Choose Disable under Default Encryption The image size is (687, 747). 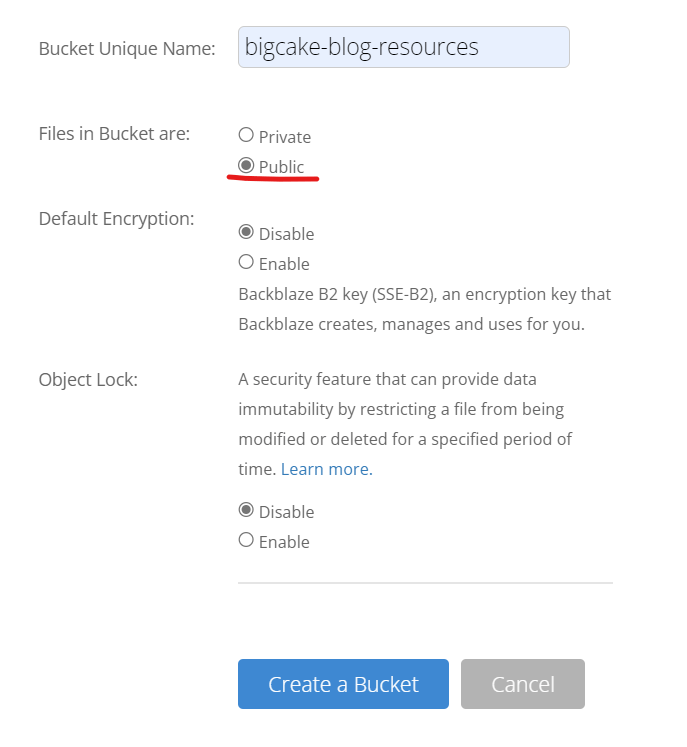(246, 232)
